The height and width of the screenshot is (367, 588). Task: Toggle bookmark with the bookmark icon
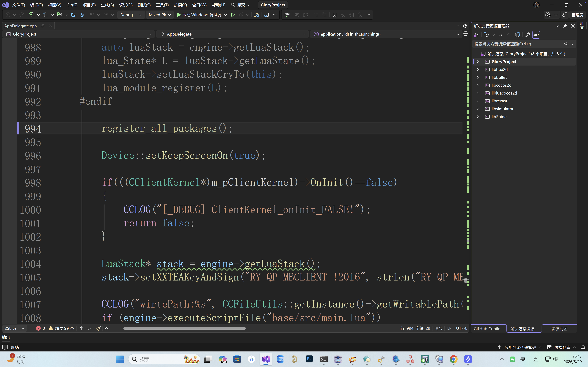tap(334, 15)
